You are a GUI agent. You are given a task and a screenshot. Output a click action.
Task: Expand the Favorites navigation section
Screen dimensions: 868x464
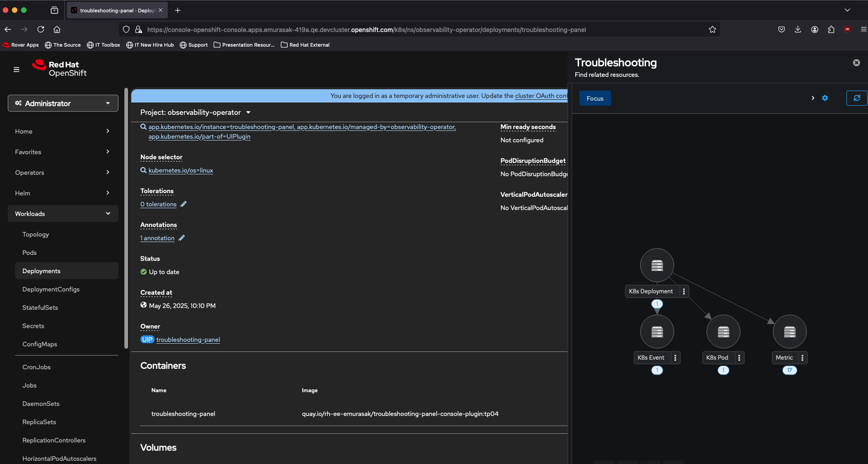point(63,152)
